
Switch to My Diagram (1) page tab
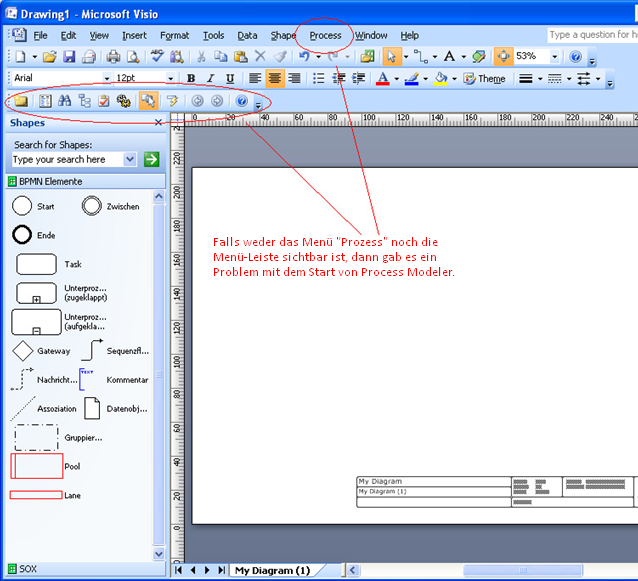click(272, 570)
